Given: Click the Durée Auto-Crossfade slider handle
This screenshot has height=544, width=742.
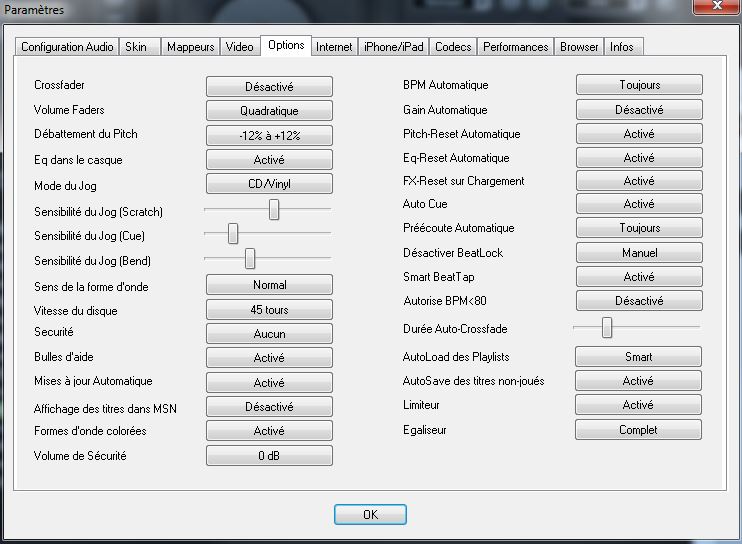Looking at the screenshot, I should pos(606,327).
